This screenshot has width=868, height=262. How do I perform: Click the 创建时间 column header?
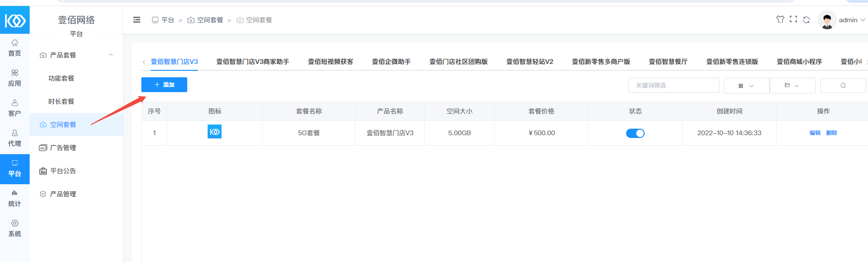729,111
